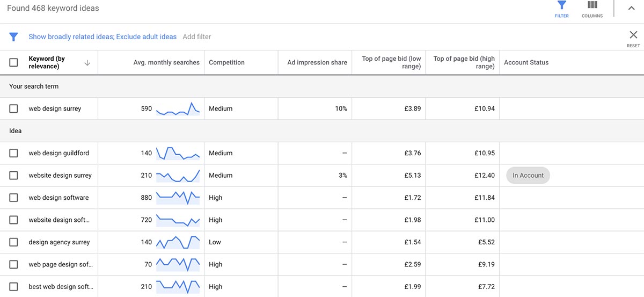Click the 880 monthly searches value
The image size is (644, 297).
click(146, 198)
